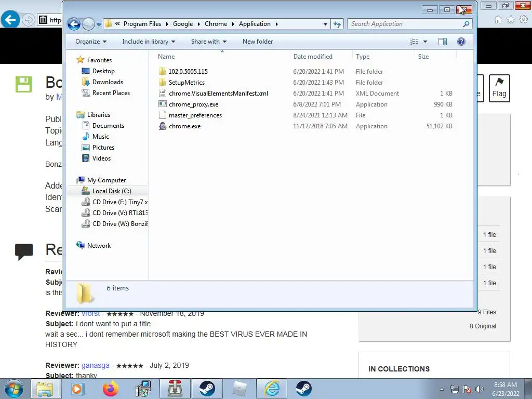This screenshot has width=532, height=399.
Task: Open Firefox from the taskbar
Action: (x=111, y=389)
